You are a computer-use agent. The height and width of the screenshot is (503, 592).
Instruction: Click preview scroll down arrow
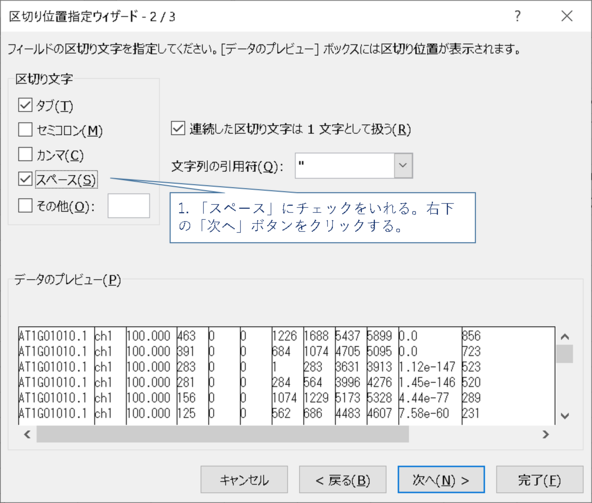(x=565, y=416)
